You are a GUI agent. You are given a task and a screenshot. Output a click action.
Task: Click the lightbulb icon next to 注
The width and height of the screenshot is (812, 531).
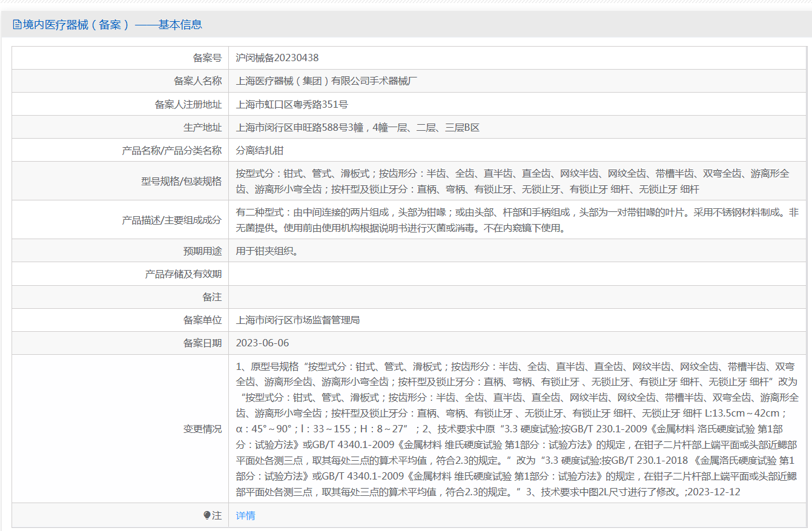tap(207, 515)
